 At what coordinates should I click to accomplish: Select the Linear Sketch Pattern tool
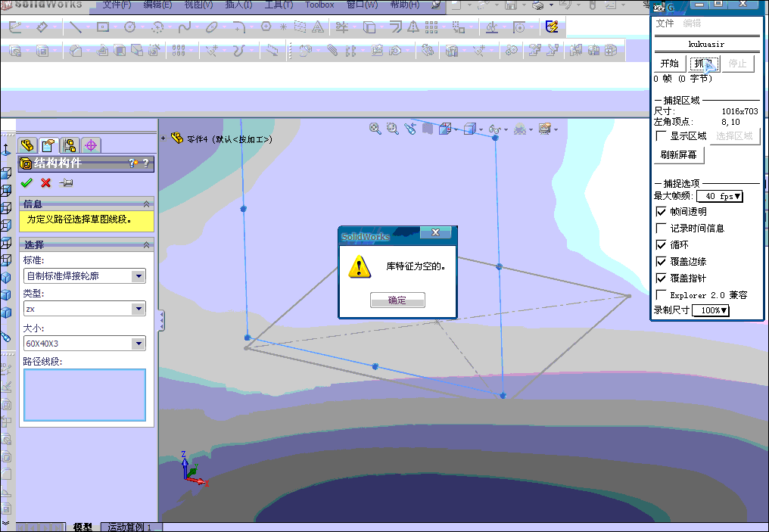click(431, 27)
